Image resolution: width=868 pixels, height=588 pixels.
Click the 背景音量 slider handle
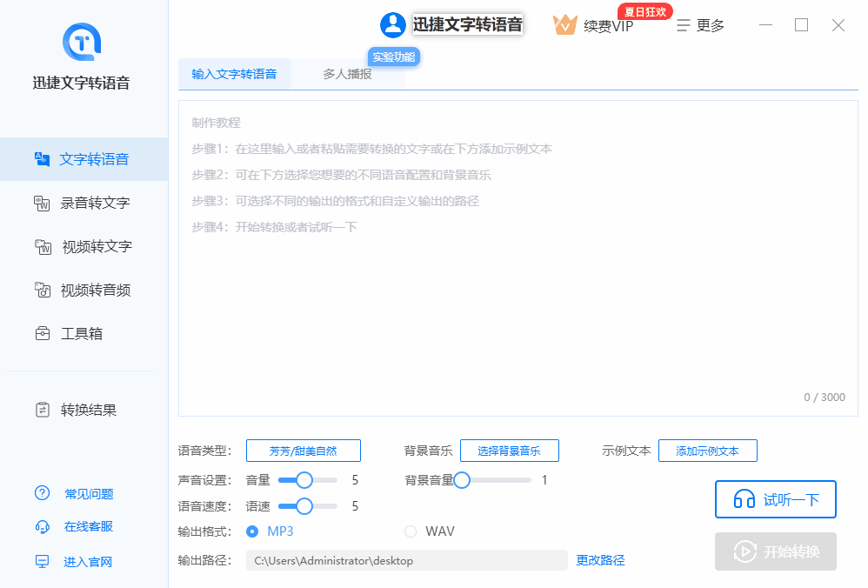pos(462,480)
